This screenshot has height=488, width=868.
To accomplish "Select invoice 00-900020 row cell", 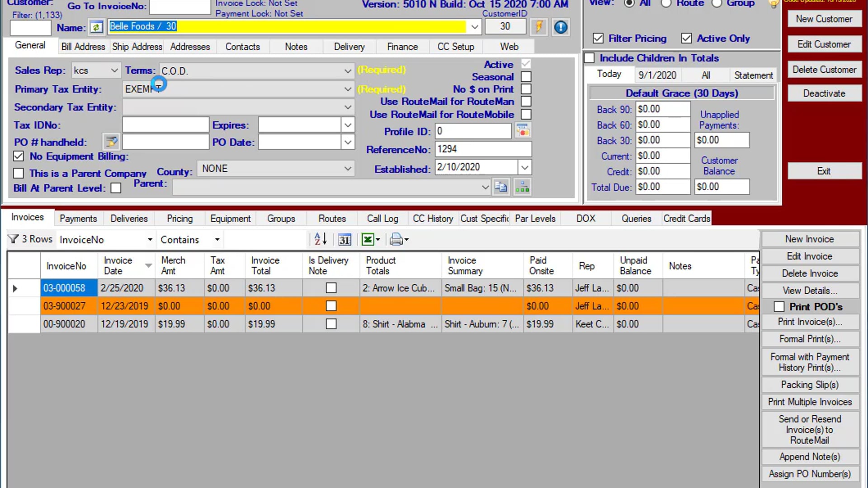I will coord(69,324).
